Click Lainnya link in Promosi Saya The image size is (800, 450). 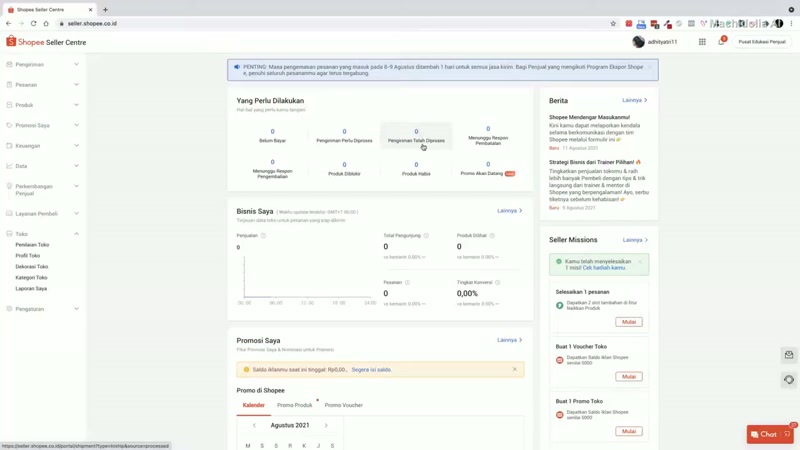[x=510, y=340]
